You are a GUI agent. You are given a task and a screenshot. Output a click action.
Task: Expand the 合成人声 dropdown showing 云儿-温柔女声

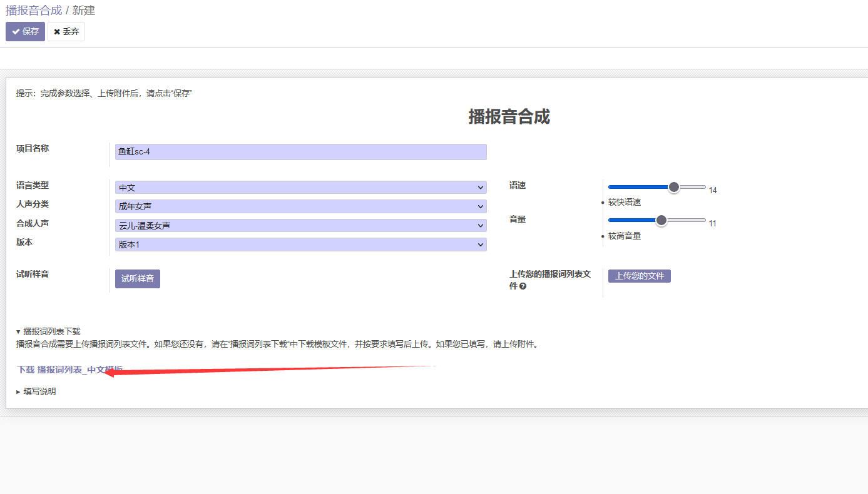click(x=300, y=226)
